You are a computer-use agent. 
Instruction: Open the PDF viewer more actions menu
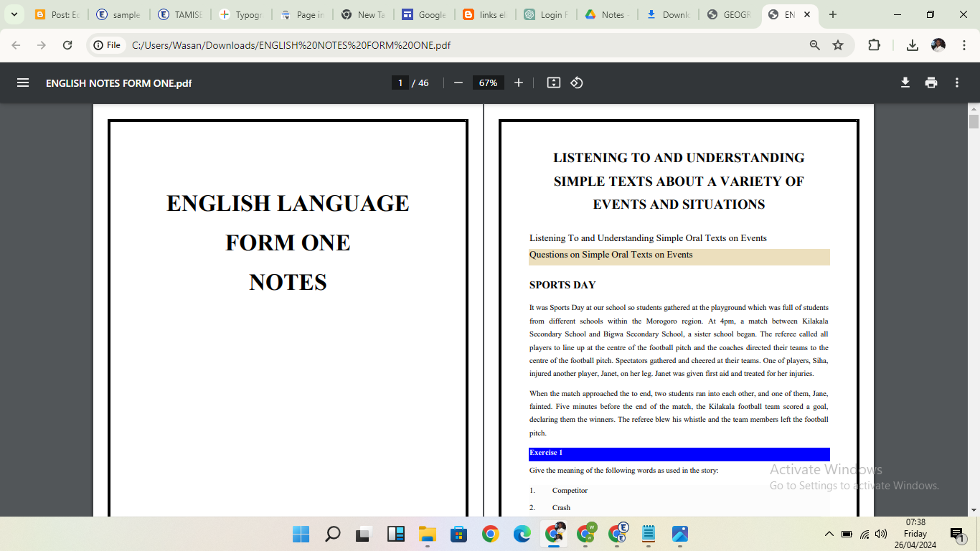[x=957, y=83]
